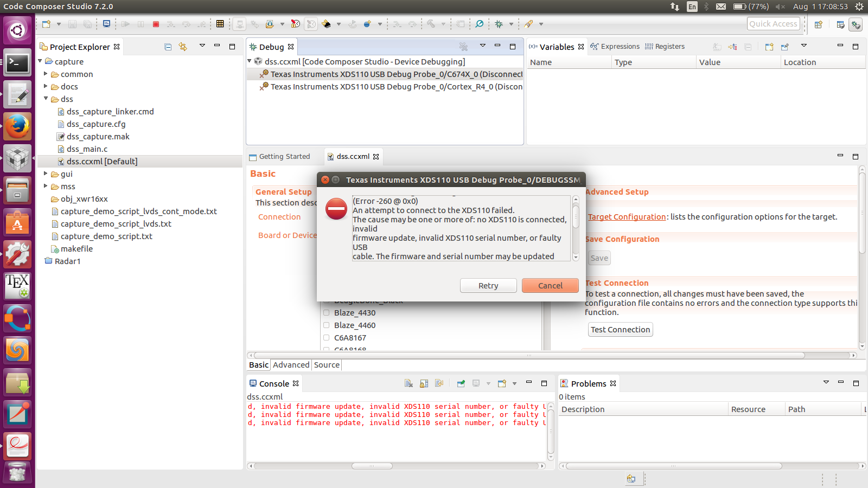Click Clear Console icon
Screen dimensions: 868x488
[409, 383]
